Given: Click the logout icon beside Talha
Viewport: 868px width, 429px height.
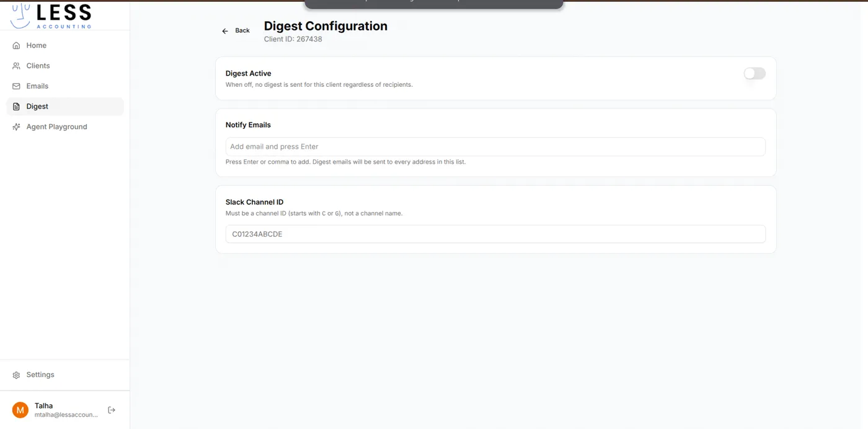Looking at the screenshot, I should [112, 410].
